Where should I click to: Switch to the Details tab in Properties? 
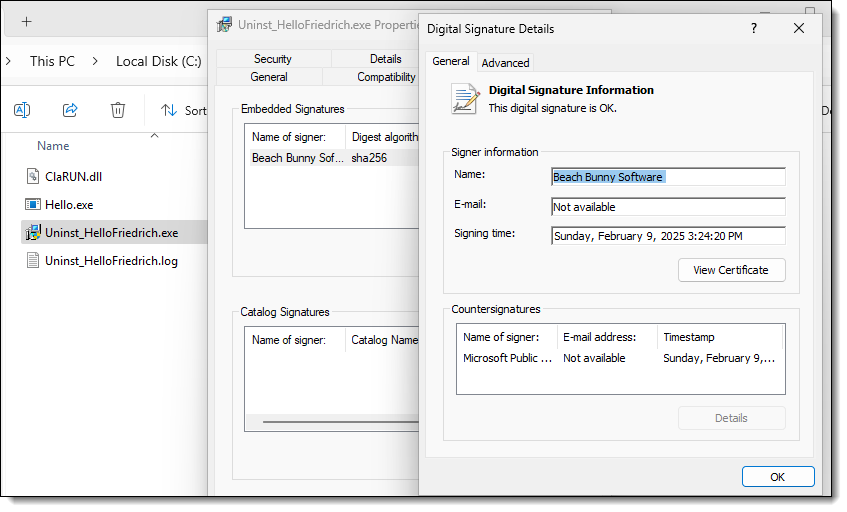click(x=385, y=59)
